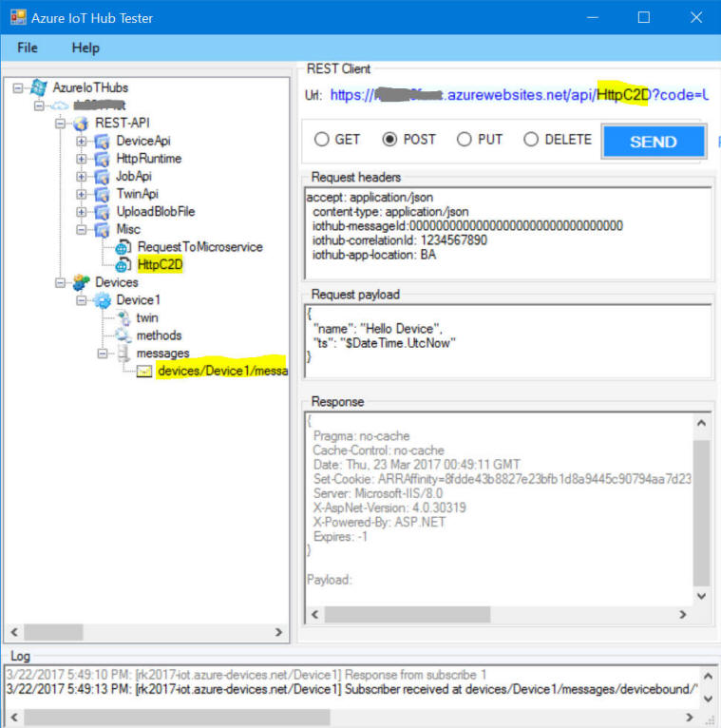
Task: Collapse the Device1 node
Action: pyautogui.click(x=81, y=300)
